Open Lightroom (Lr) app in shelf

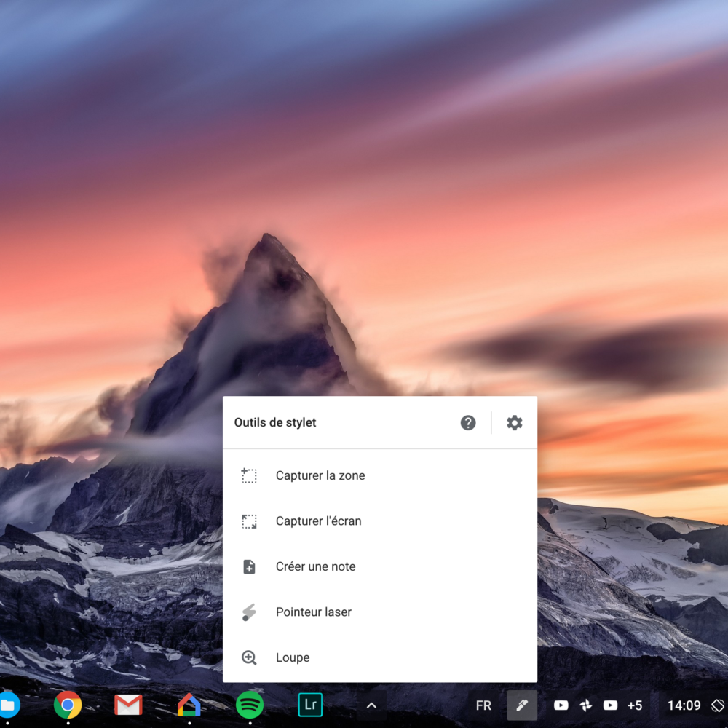pyautogui.click(x=310, y=705)
